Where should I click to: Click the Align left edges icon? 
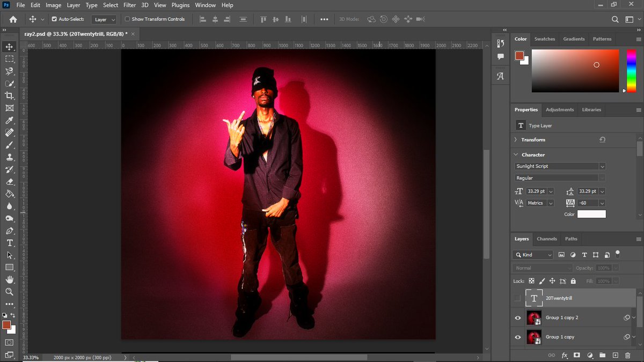pyautogui.click(x=202, y=19)
